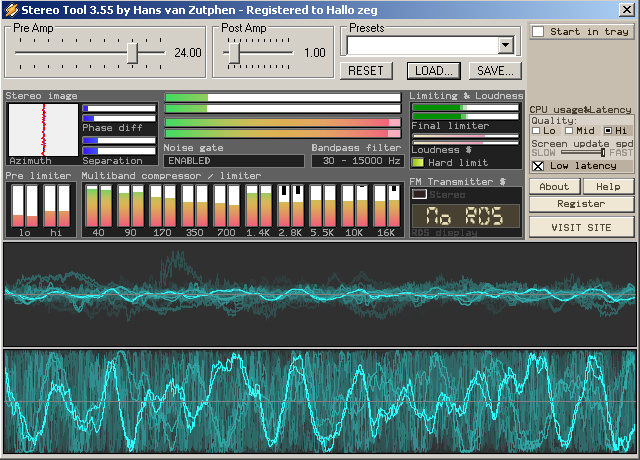Click the 2.8K band compressor meter

(290, 206)
